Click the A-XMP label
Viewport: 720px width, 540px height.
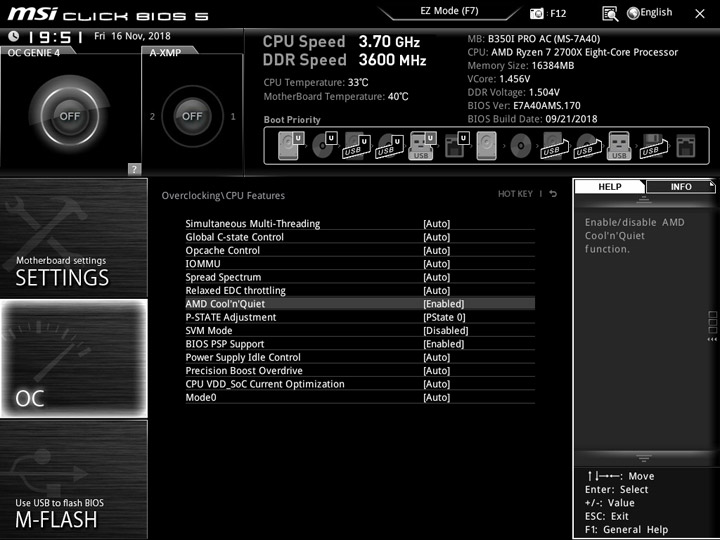(x=165, y=53)
